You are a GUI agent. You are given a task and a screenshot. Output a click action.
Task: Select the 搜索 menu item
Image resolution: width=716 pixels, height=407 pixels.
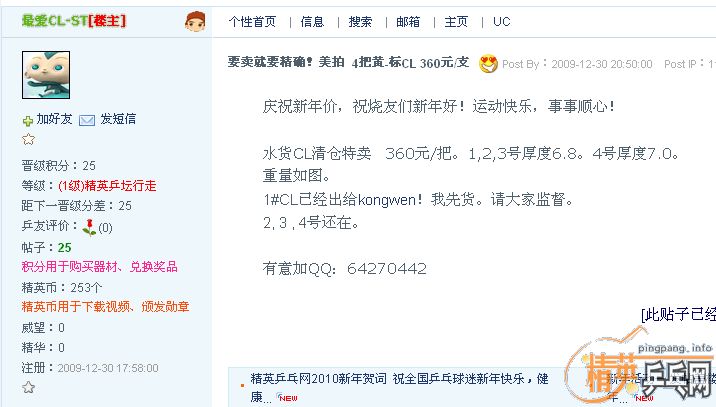click(360, 21)
